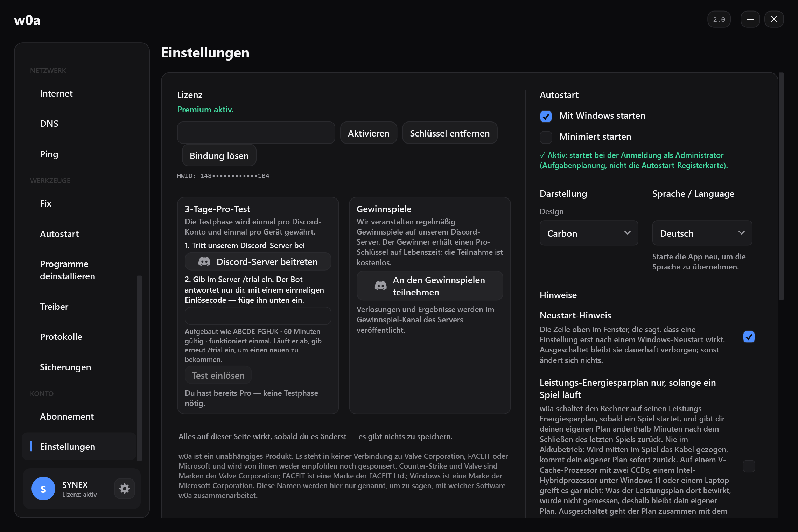The height and width of the screenshot is (532, 798).
Task: Open the Protokolle page
Action: click(79, 337)
